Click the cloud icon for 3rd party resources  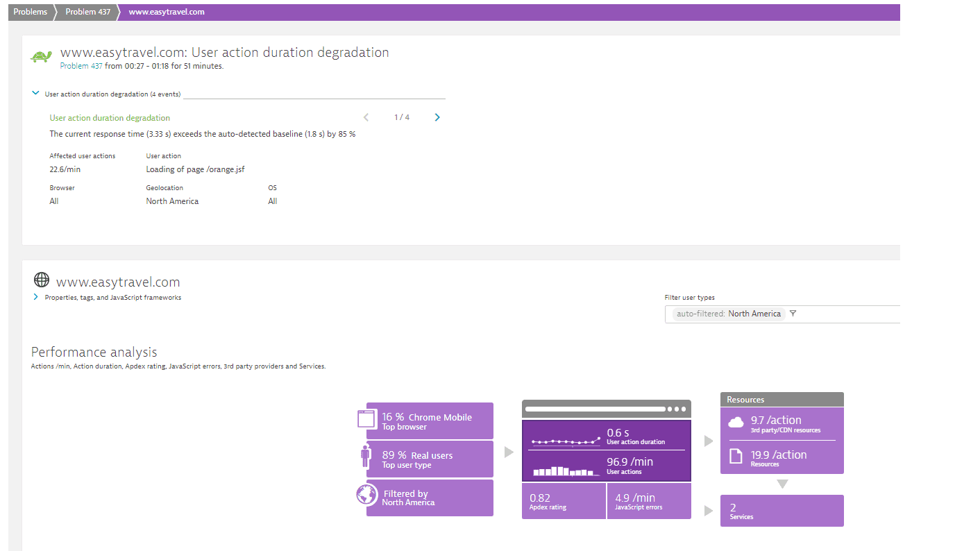pos(736,422)
